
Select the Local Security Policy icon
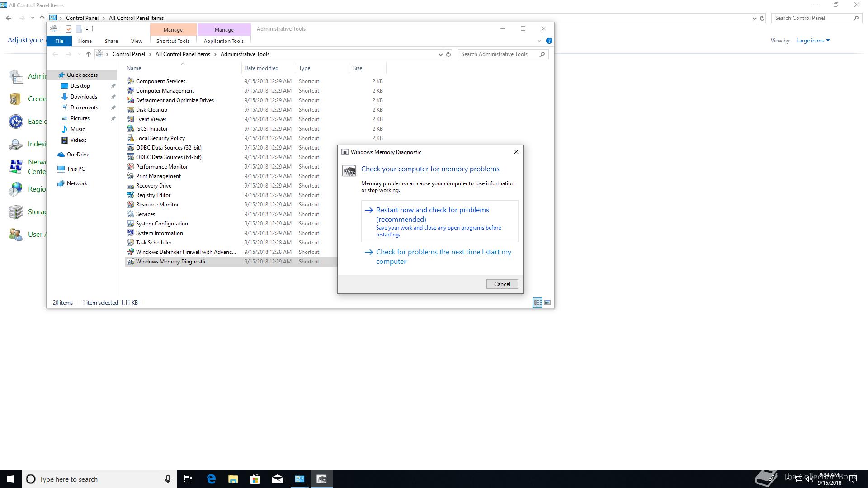click(131, 138)
